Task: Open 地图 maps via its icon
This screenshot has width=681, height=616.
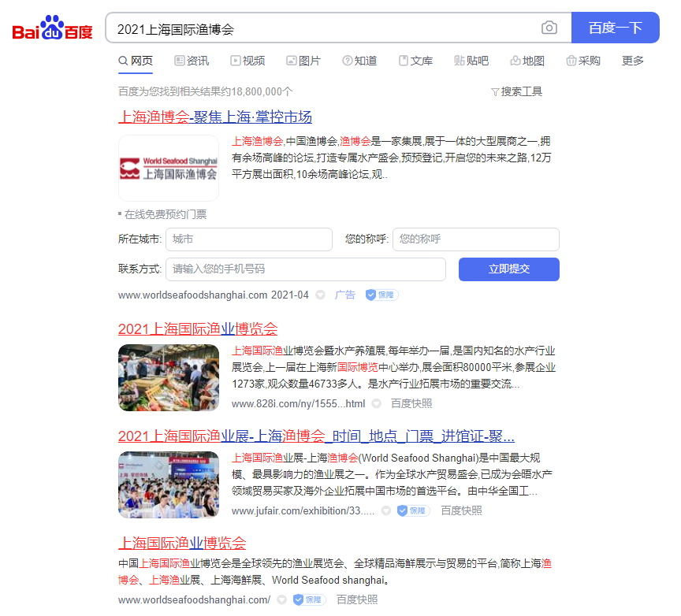Action: pyautogui.click(x=514, y=60)
